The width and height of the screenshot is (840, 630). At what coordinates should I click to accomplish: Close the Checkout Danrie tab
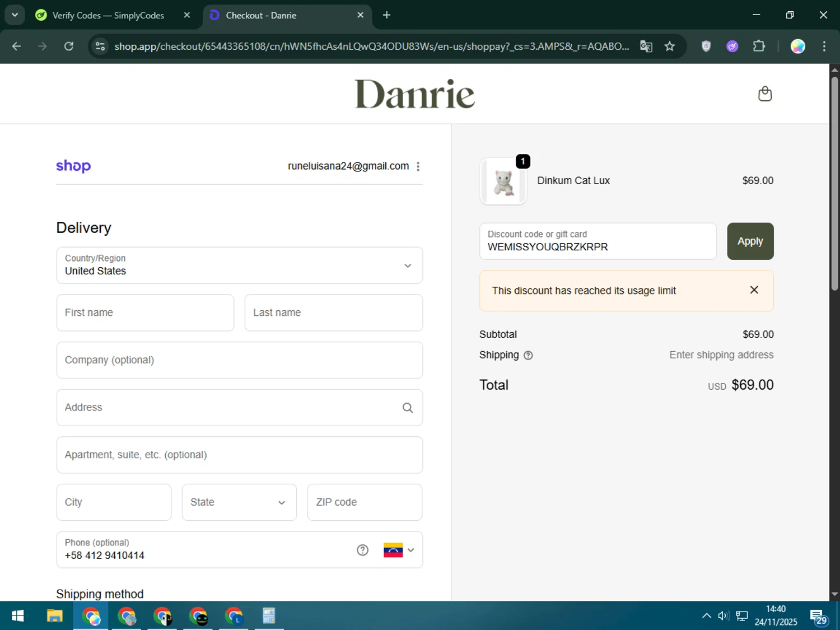pyautogui.click(x=360, y=15)
